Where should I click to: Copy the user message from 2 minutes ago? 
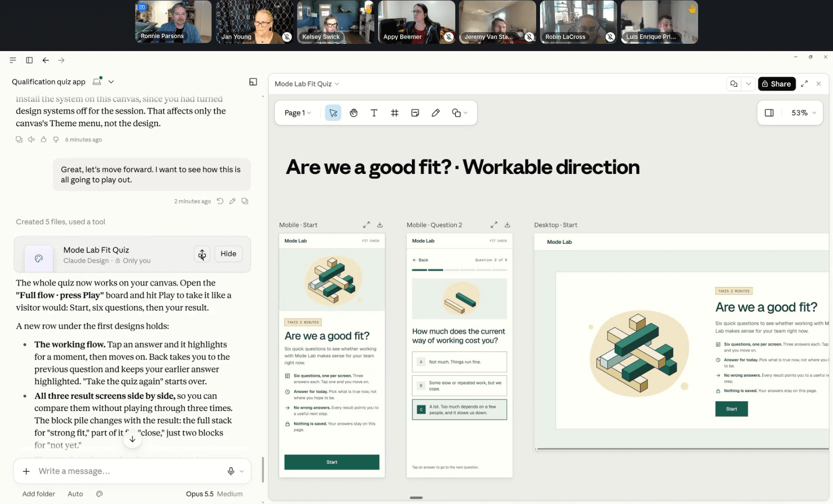245,201
